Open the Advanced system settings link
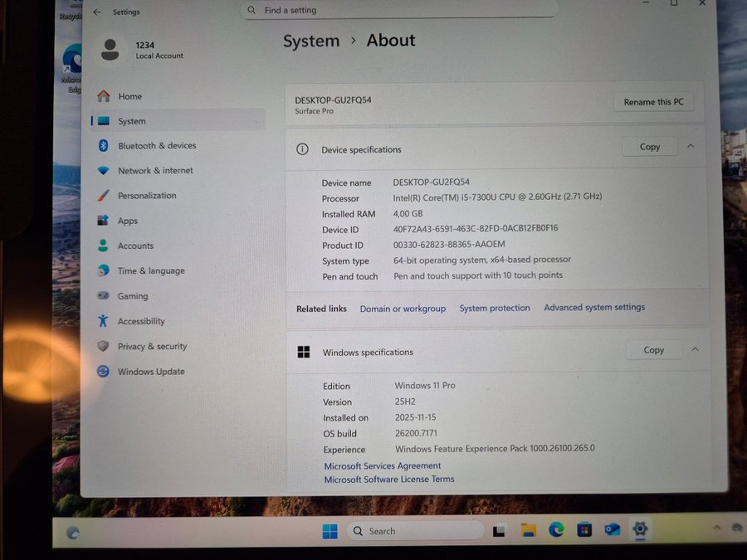 [594, 308]
